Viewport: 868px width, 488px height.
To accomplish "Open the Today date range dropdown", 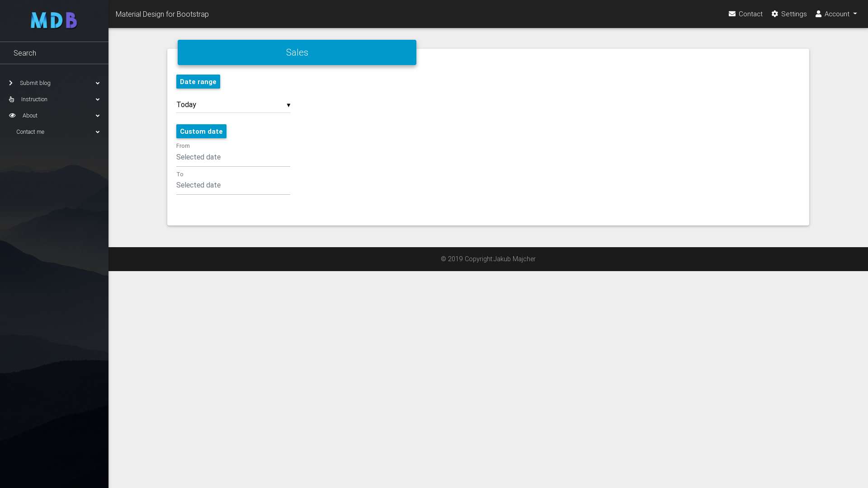I will pyautogui.click(x=233, y=105).
